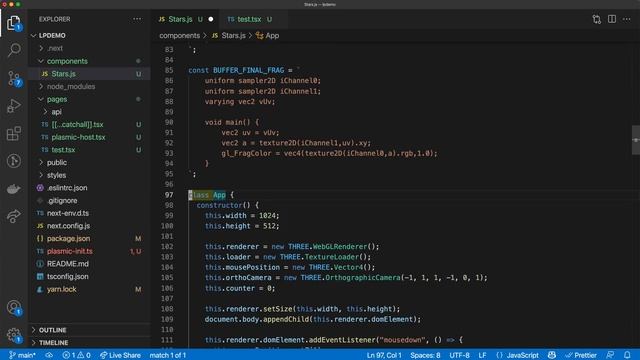Open [[...catchall]].tsx file
The height and width of the screenshot is (360, 640).
click(89, 124)
